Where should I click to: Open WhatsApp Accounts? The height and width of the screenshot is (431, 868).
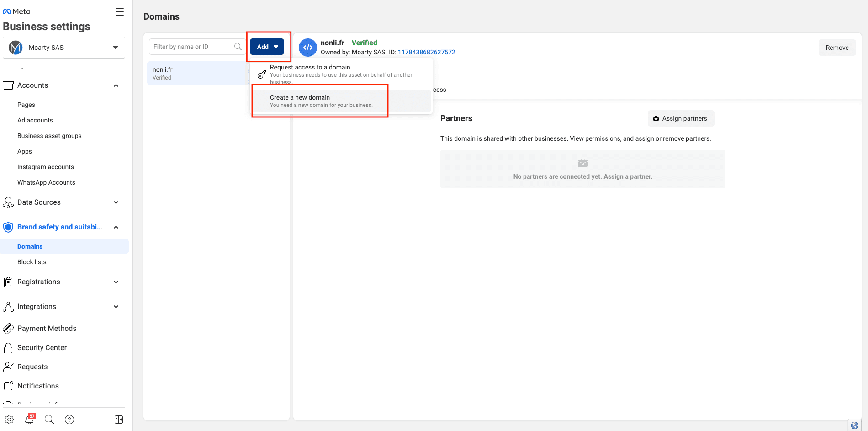coord(46,182)
